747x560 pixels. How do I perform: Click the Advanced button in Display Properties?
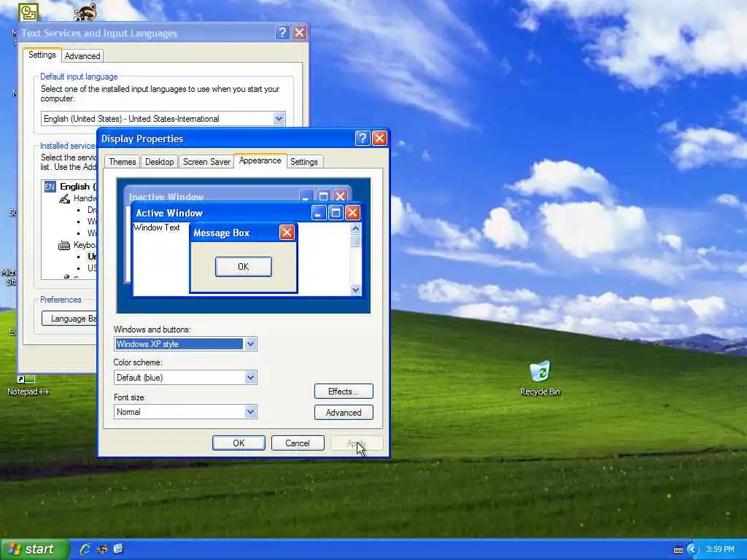[344, 413]
